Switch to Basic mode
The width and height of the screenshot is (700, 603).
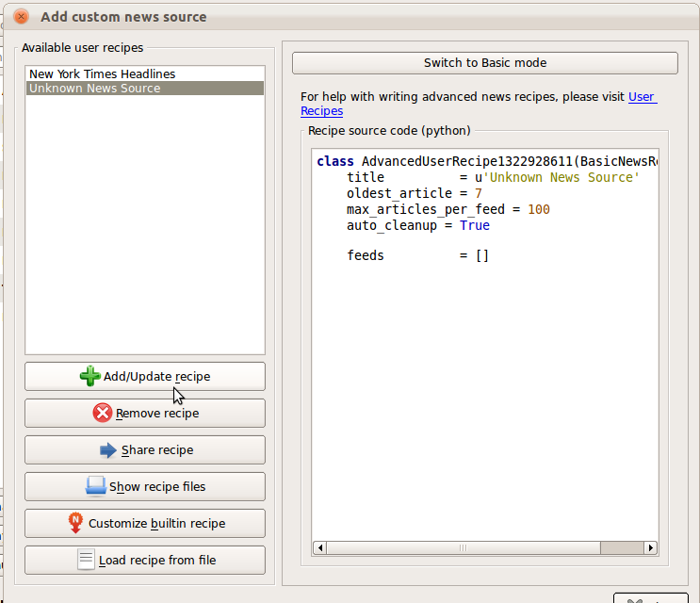click(484, 63)
